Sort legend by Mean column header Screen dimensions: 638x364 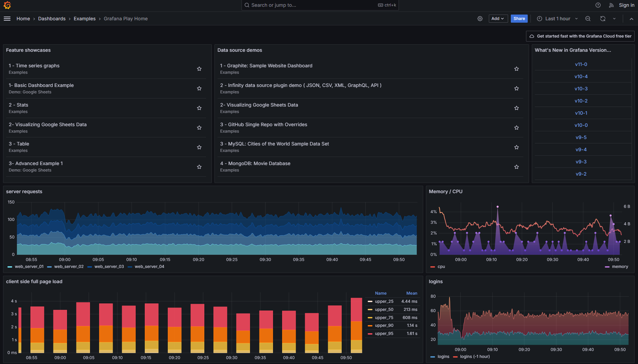[412, 293]
